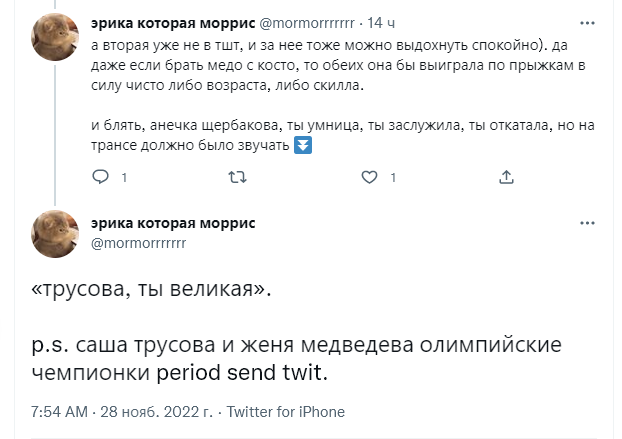
Task: Click the "трусова, ты великая" tweet text
Action: coord(151,291)
